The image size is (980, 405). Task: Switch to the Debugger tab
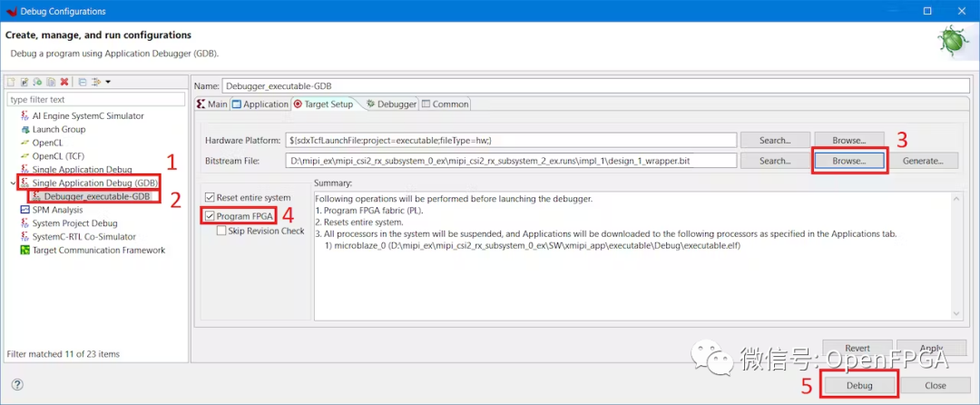tap(391, 104)
